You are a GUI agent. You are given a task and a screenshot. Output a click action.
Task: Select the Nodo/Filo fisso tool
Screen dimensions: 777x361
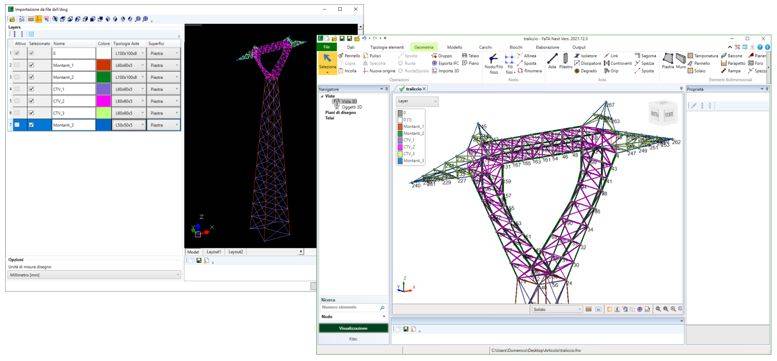pyautogui.click(x=493, y=63)
